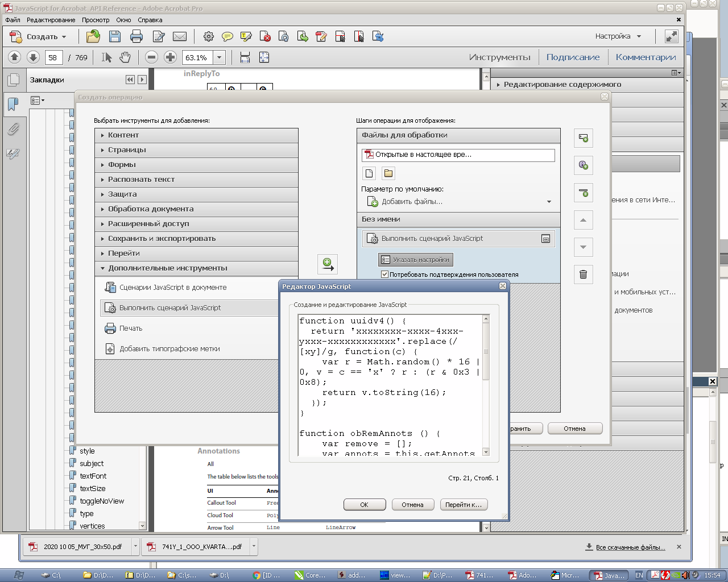This screenshot has width=728, height=582.
Task: Open the Attachments paperclip panel
Action: 13,129
